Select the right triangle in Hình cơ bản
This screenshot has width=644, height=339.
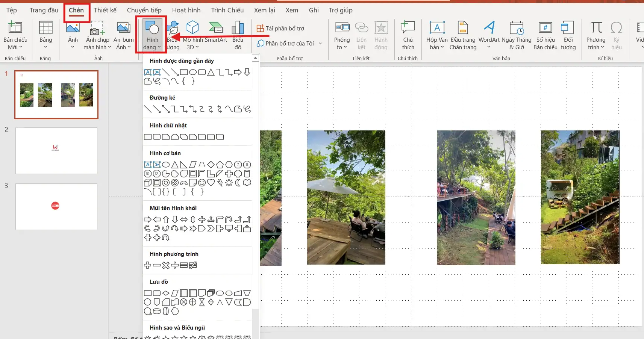[184, 165]
